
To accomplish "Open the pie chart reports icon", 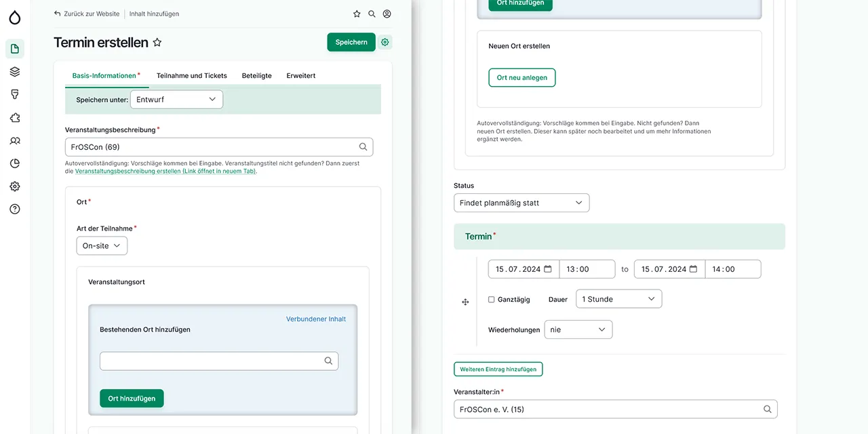I will pyautogui.click(x=15, y=163).
